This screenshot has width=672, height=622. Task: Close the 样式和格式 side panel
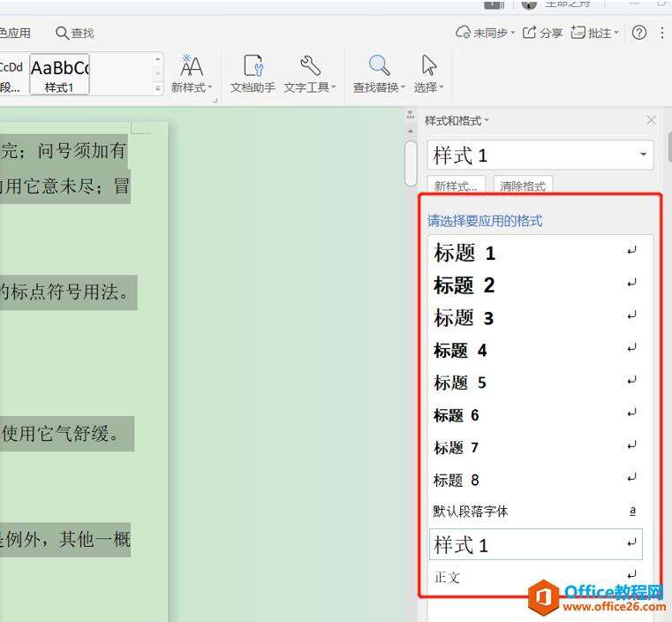pyautogui.click(x=652, y=120)
